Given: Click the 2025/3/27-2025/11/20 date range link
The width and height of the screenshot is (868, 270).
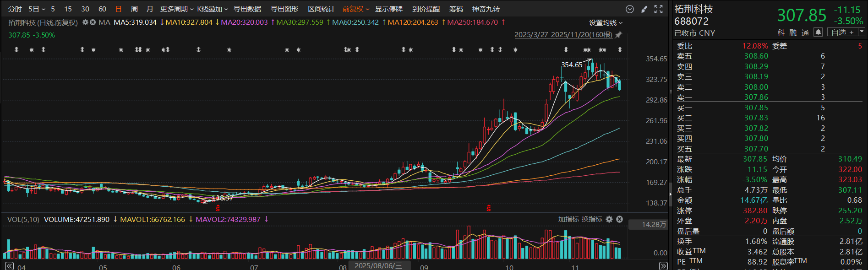Looking at the screenshot, I should coord(563,35).
